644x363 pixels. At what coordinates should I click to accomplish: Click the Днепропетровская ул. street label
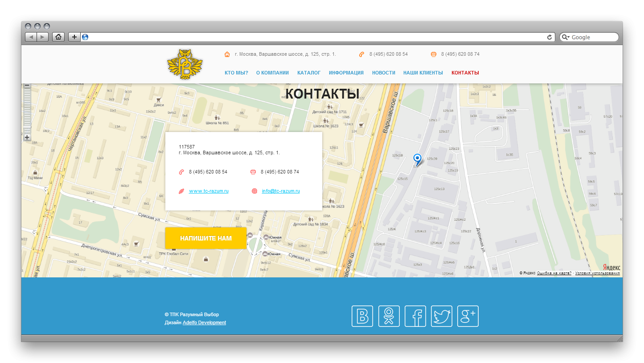[102, 250]
